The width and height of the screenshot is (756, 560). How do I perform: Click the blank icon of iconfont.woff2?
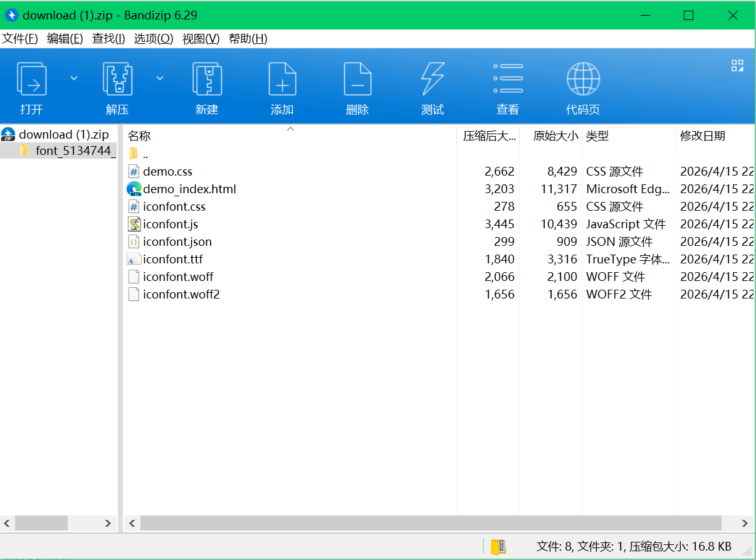coord(134,294)
